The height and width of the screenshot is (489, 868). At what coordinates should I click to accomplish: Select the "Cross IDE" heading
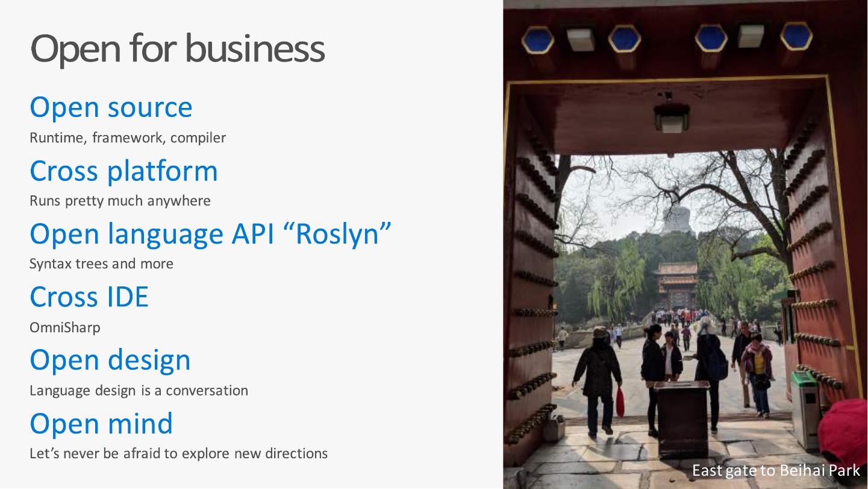pyautogui.click(x=89, y=297)
